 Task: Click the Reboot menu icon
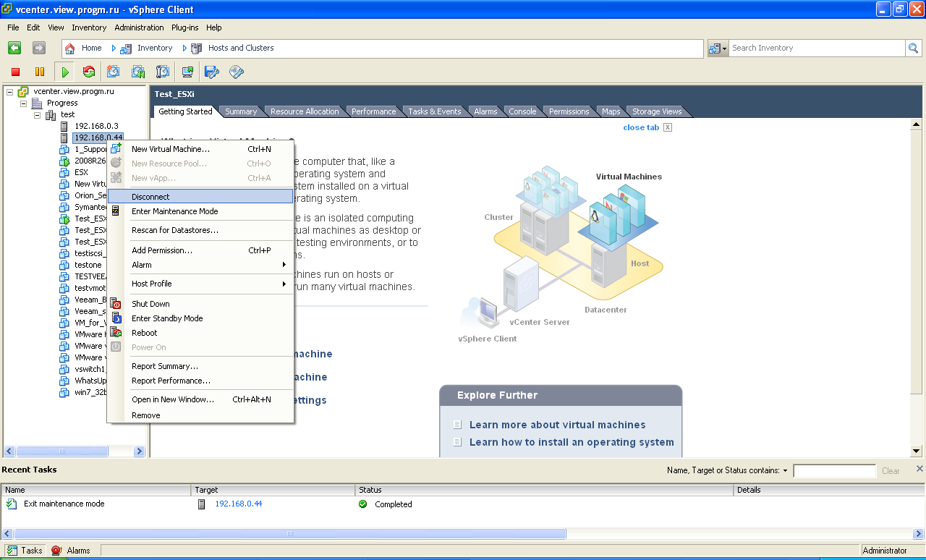116,333
